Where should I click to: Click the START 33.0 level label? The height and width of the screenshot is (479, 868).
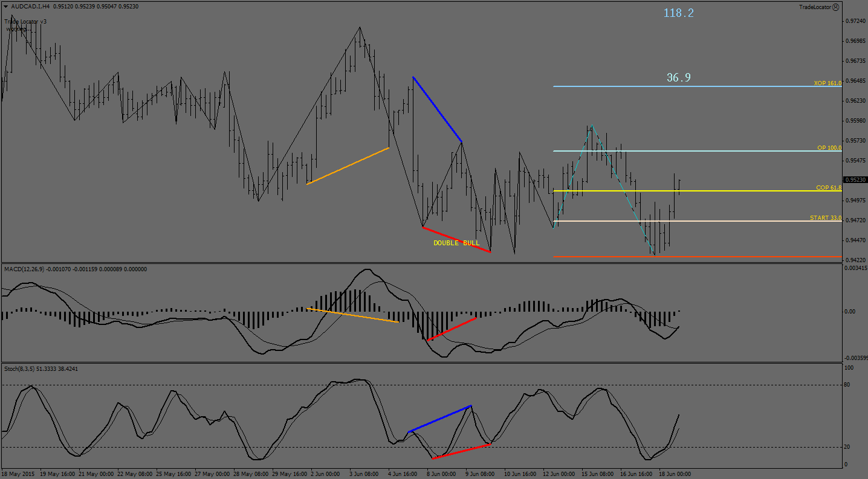coord(825,217)
